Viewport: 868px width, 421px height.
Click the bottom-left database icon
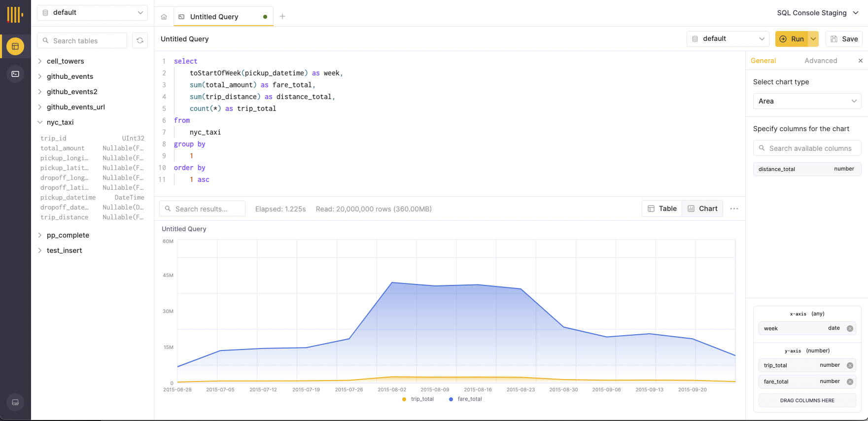click(x=15, y=402)
